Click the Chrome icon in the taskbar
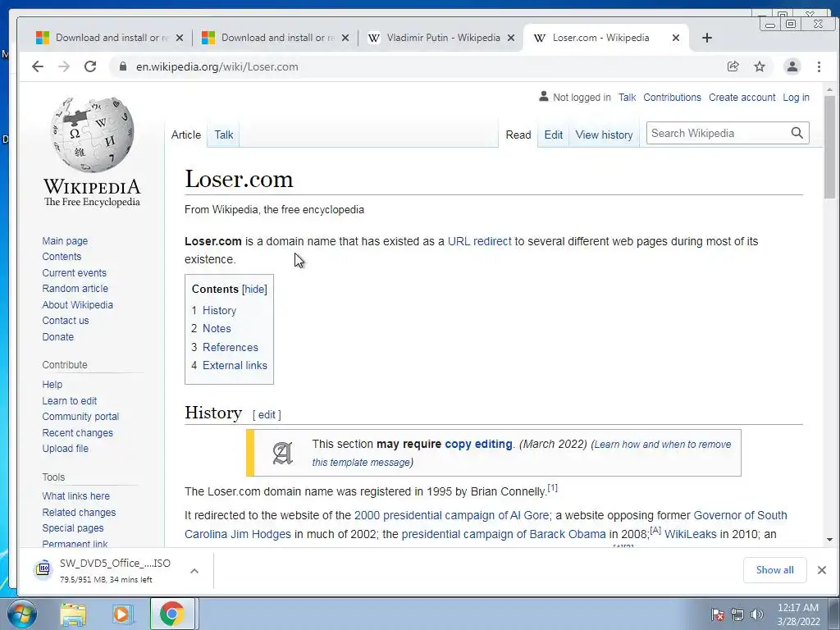Image resolution: width=840 pixels, height=630 pixels. click(x=171, y=614)
